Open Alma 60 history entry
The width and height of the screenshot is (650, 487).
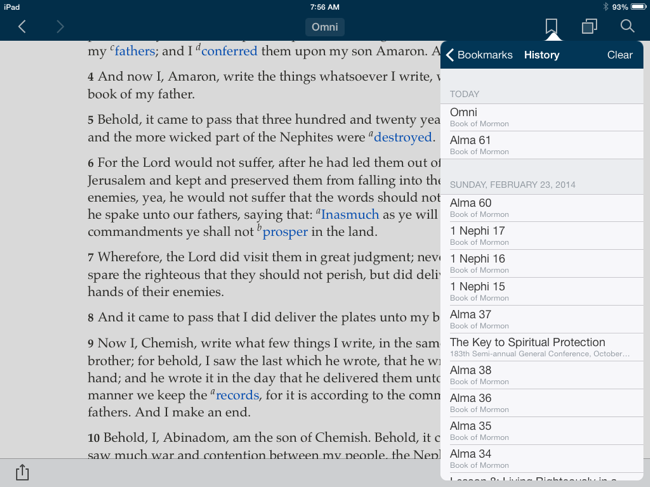[542, 208]
